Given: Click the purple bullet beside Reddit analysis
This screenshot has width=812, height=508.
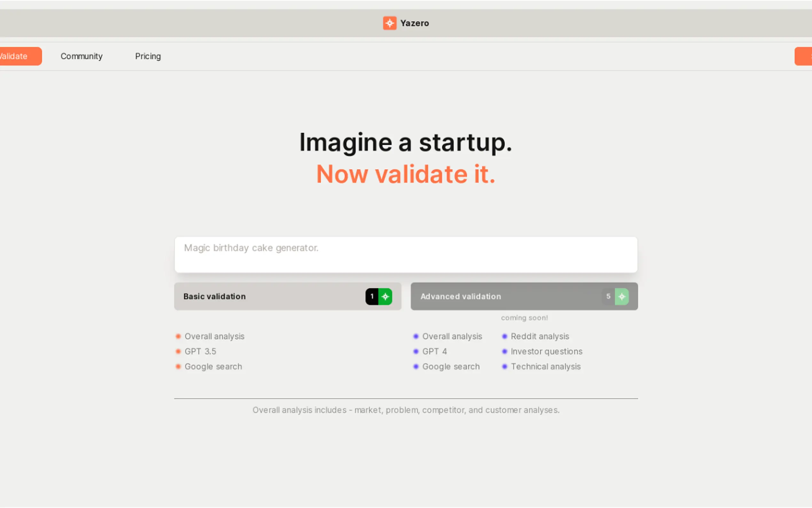Looking at the screenshot, I should [504, 336].
